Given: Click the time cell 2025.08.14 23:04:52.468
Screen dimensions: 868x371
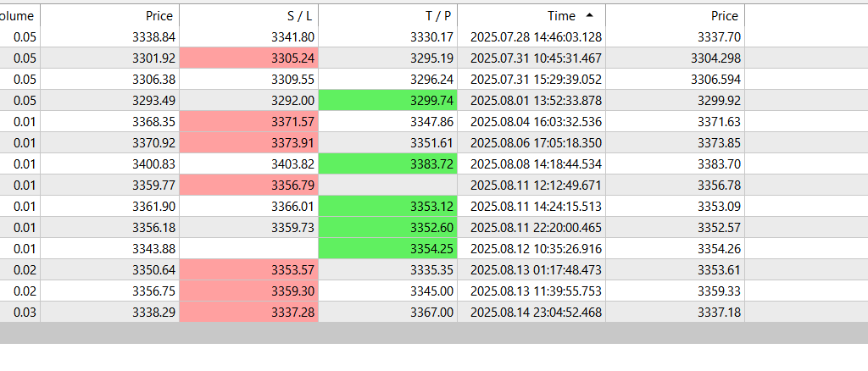Looking at the screenshot, I should tap(531, 312).
